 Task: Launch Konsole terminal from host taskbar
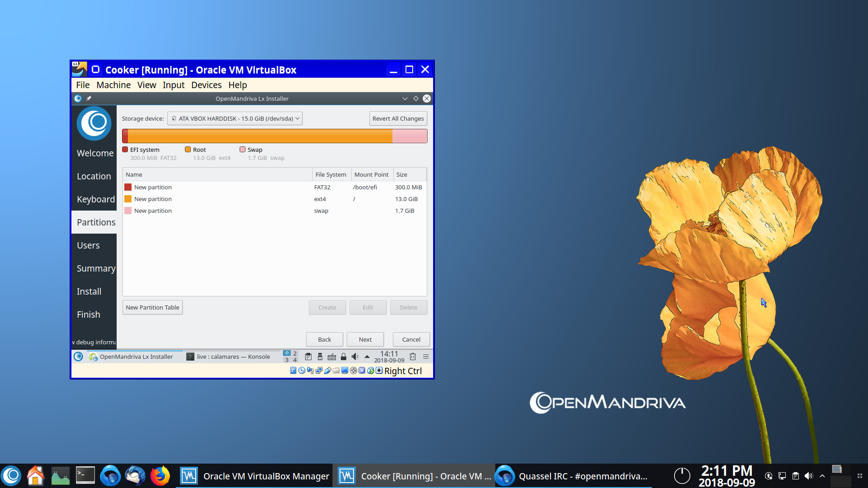click(x=85, y=476)
